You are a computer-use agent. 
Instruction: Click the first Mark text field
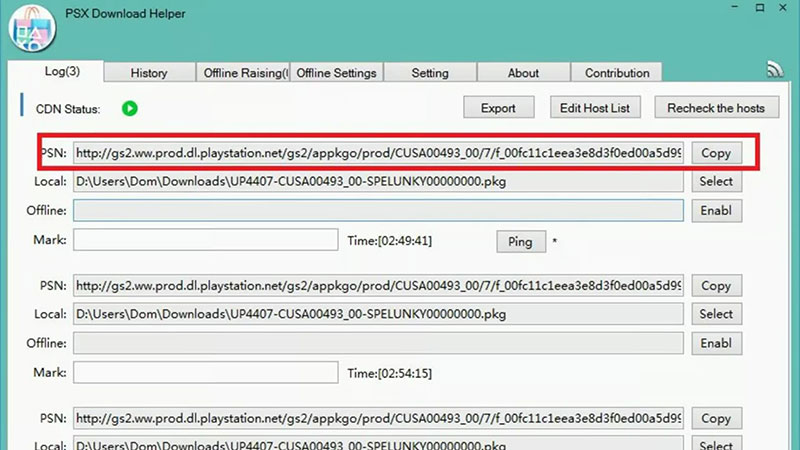coord(206,240)
